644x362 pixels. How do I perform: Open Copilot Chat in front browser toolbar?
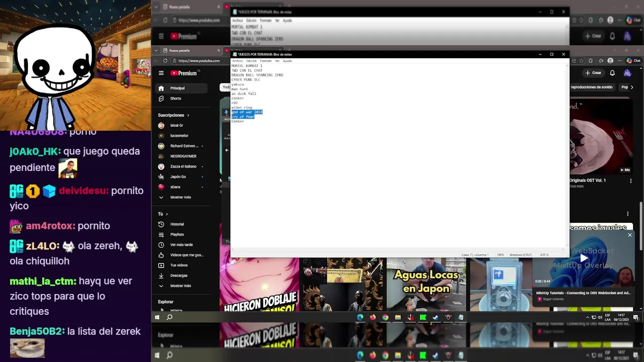pyautogui.click(x=633, y=61)
